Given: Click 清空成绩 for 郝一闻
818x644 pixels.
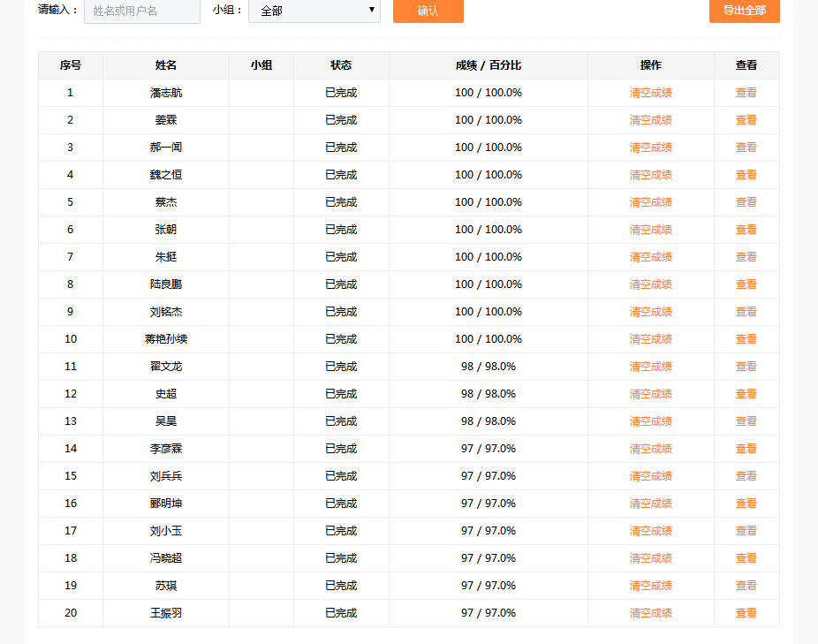Looking at the screenshot, I should (x=650, y=148).
